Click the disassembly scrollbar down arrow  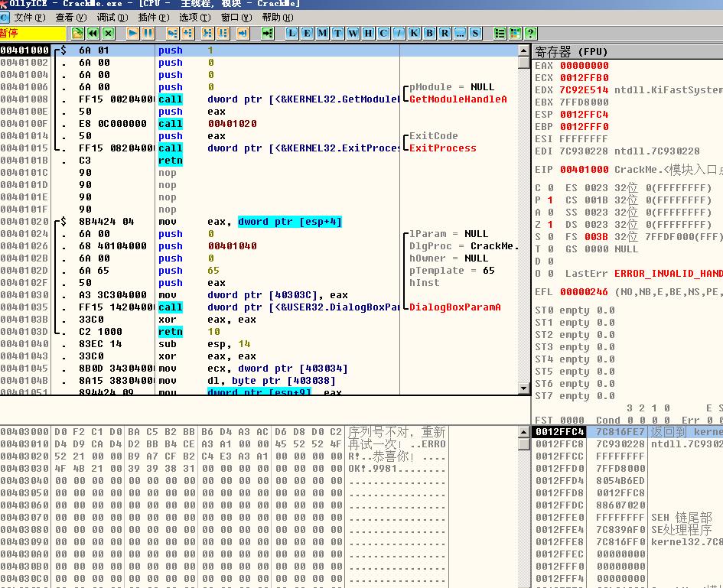pyautogui.click(x=524, y=388)
